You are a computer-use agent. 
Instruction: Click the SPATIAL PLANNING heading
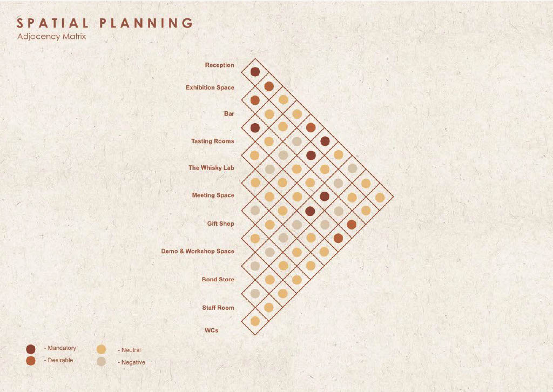point(105,23)
